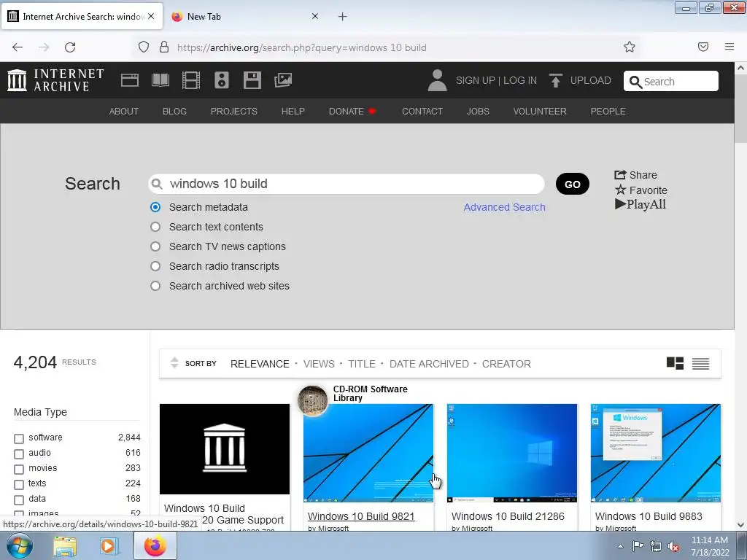This screenshot has width=747, height=560.
Task: Click PlayAll
Action: tap(640, 204)
